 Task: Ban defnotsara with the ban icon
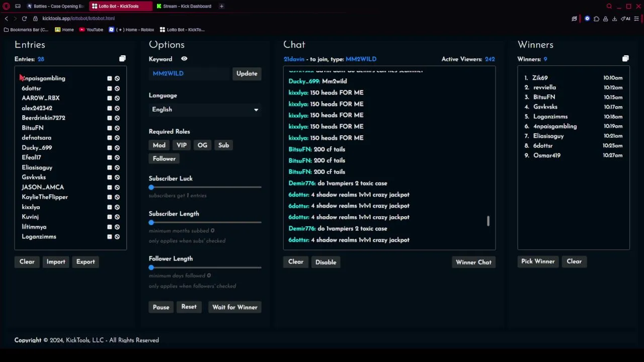tap(117, 138)
